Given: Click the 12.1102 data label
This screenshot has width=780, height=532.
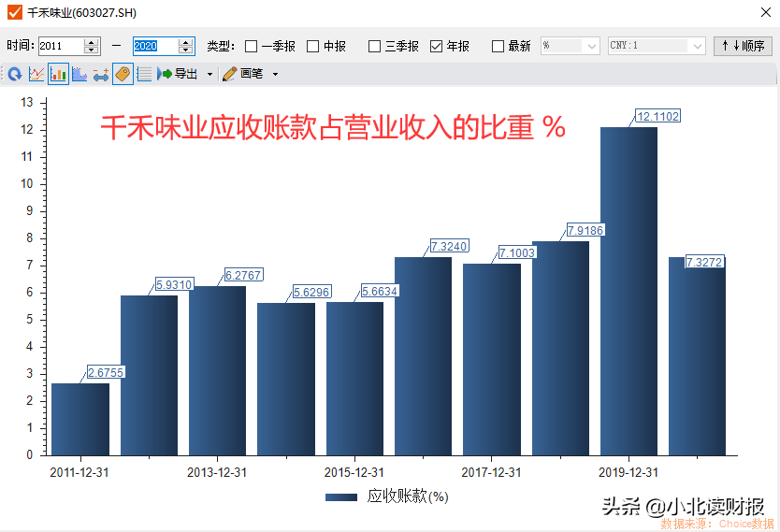Looking at the screenshot, I should pos(658,116).
